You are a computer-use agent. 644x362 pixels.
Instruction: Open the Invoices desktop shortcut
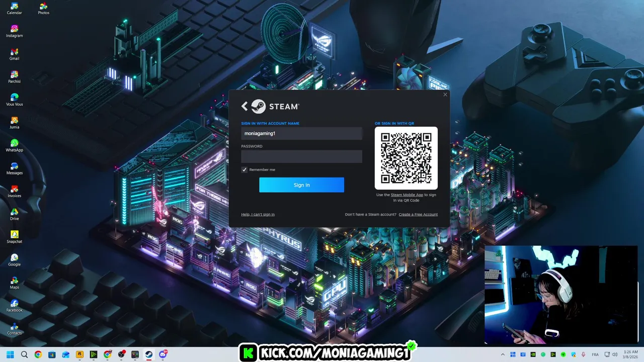click(14, 191)
